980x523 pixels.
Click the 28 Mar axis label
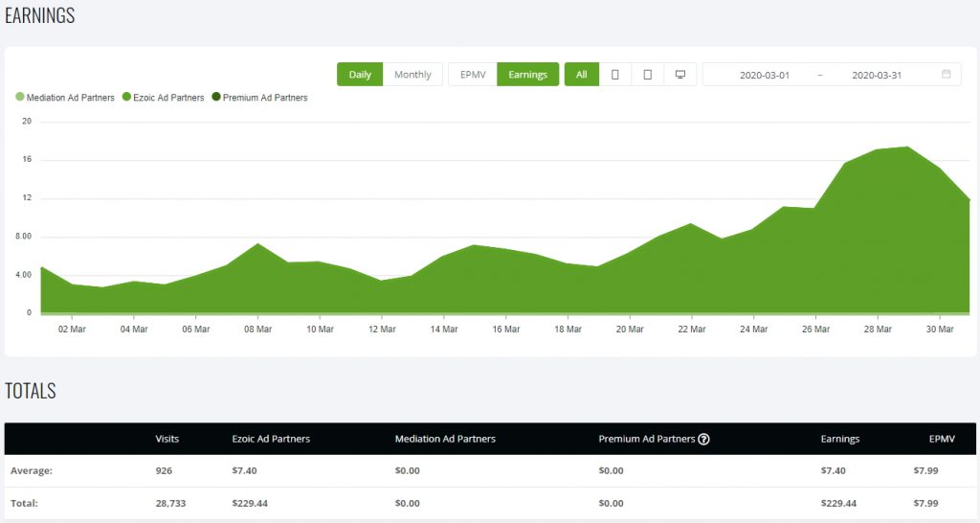878,330
